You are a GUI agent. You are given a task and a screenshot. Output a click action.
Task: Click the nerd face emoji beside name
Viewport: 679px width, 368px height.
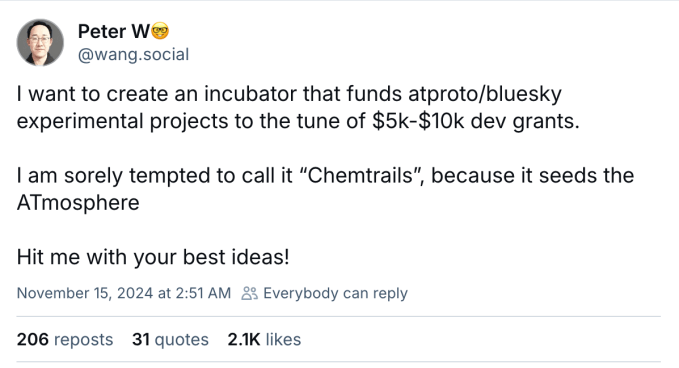(160, 32)
